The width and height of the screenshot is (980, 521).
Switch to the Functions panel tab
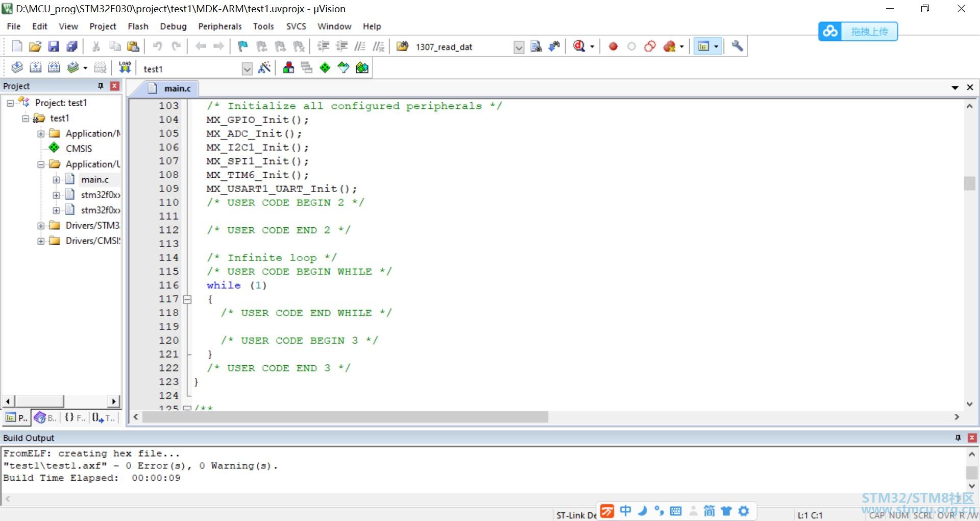pos(75,418)
